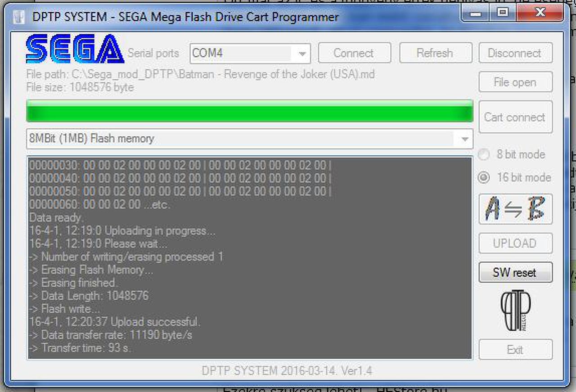Minimize the DPTP SYSTEM window

pos(475,14)
